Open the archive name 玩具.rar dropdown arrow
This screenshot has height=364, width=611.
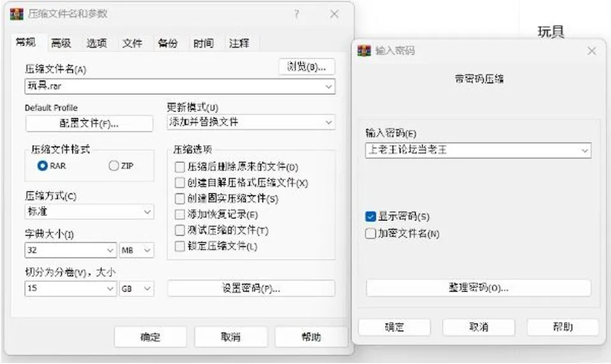coord(328,87)
